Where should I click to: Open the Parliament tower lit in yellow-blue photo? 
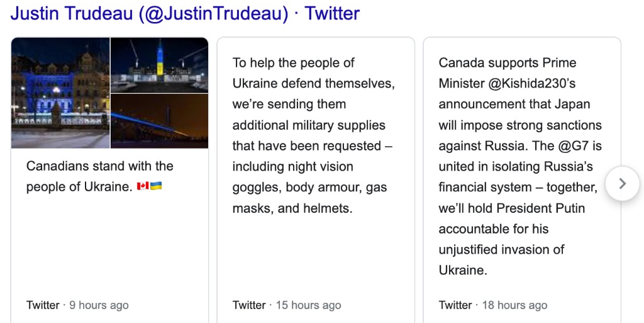pos(159,65)
